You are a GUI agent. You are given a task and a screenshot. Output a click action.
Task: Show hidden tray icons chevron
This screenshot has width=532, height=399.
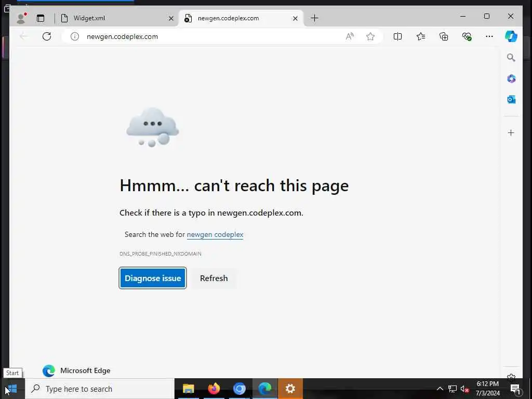tap(440, 389)
